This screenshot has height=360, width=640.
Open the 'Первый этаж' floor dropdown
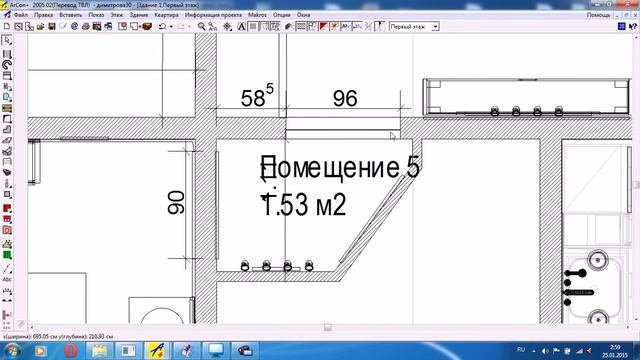435,27
